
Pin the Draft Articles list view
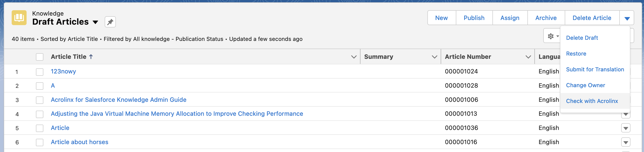(x=110, y=22)
